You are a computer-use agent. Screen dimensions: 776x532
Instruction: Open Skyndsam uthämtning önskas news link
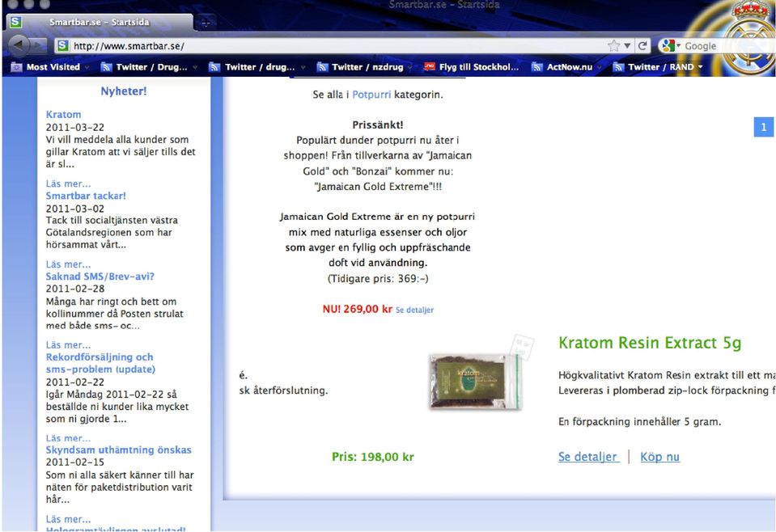click(118, 450)
